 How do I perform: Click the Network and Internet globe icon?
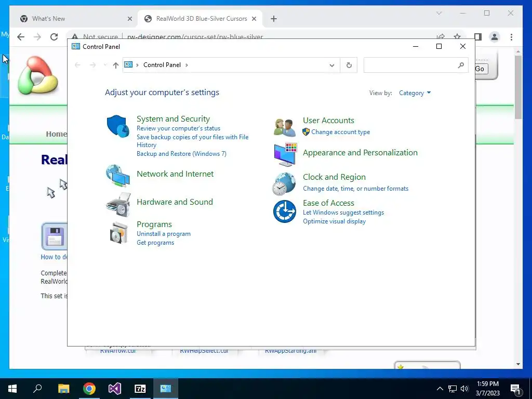point(118,176)
